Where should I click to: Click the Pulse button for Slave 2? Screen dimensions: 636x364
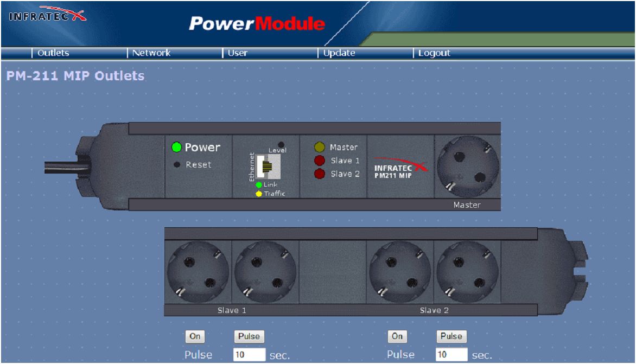point(451,336)
